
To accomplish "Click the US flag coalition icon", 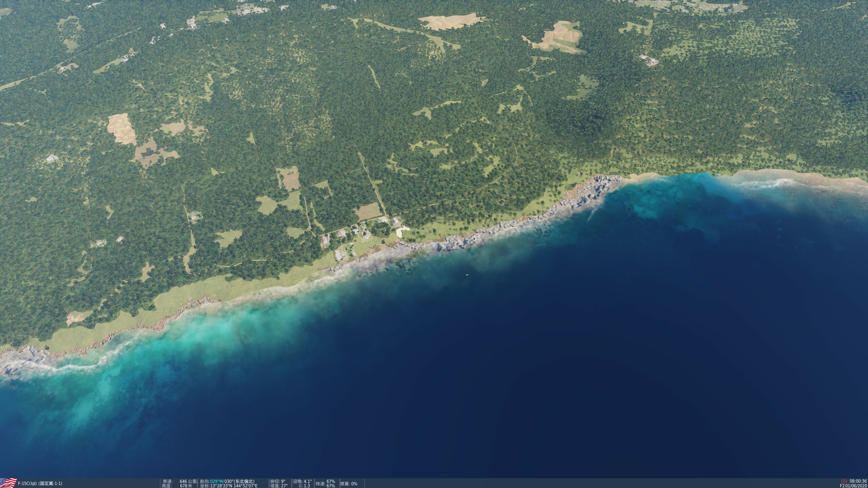I will (x=8, y=483).
